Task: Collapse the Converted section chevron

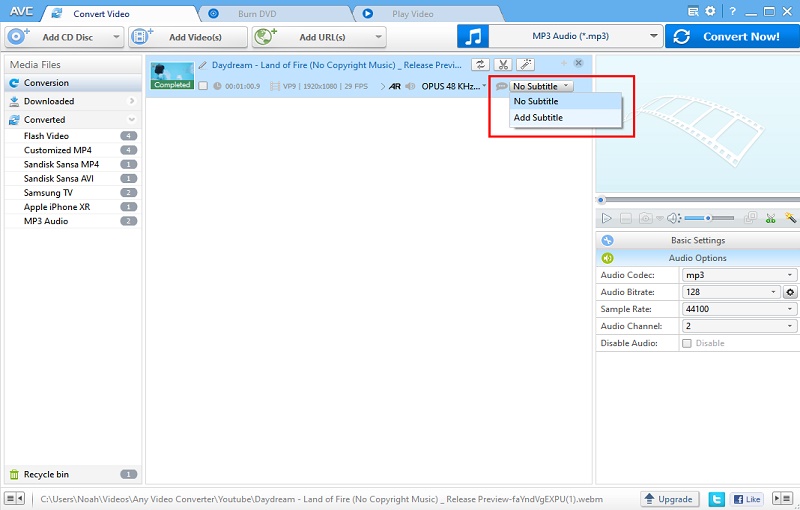Action: click(x=132, y=120)
